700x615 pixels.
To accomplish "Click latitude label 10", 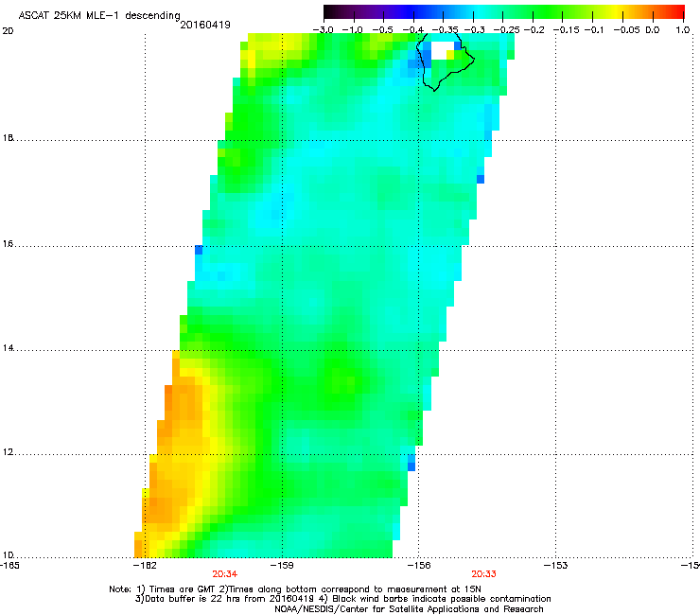I will click(x=8, y=555).
